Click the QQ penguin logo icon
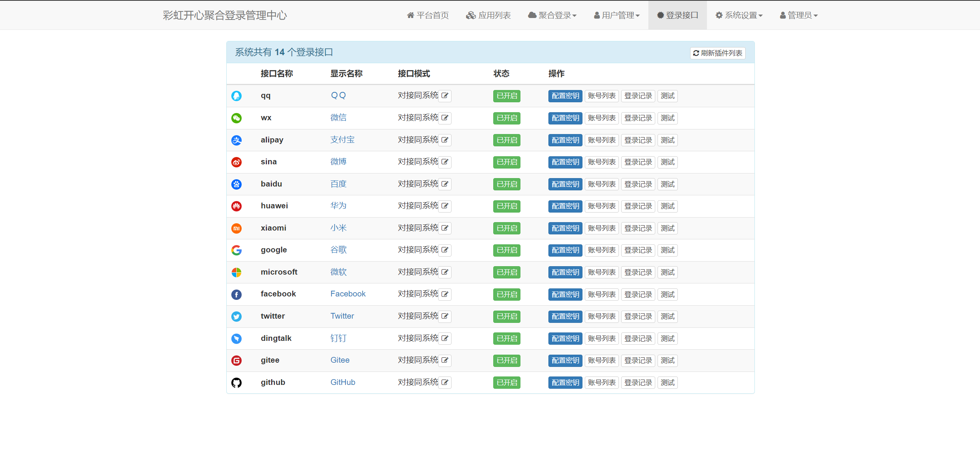The height and width of the screenshot is (455, 980). (236, 96)
